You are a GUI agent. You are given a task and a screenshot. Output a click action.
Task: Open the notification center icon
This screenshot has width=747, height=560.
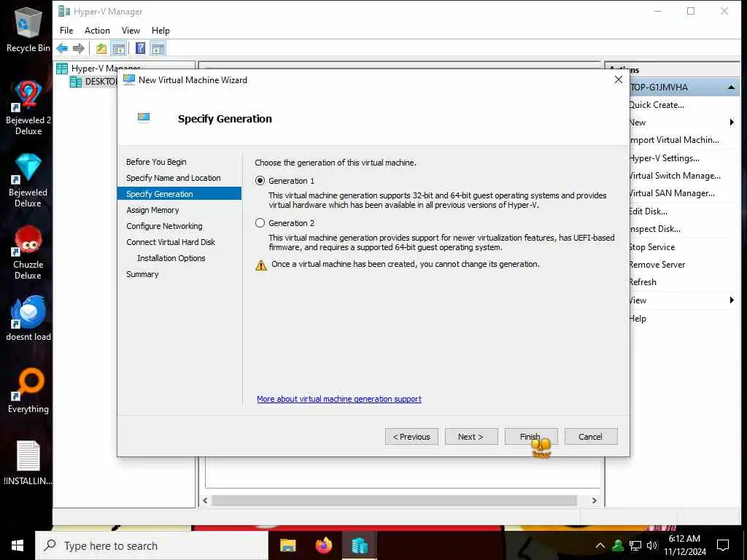point(723,545)
